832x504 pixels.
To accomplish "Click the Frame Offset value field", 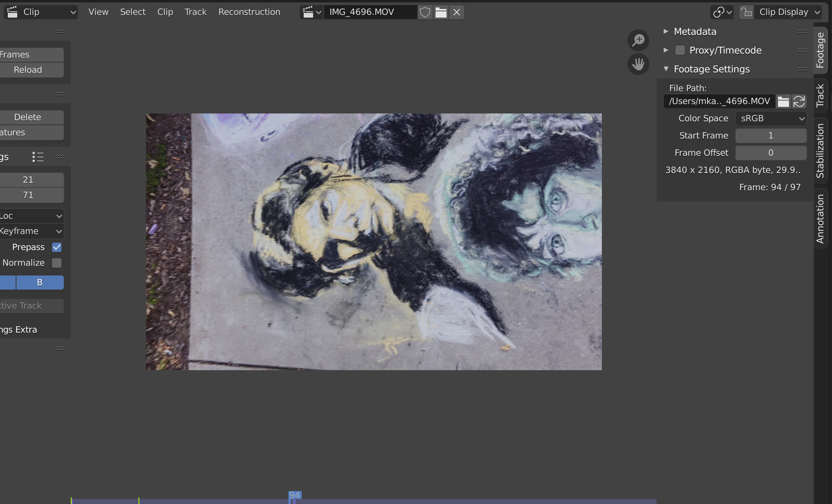I will (x=771, y=153).
